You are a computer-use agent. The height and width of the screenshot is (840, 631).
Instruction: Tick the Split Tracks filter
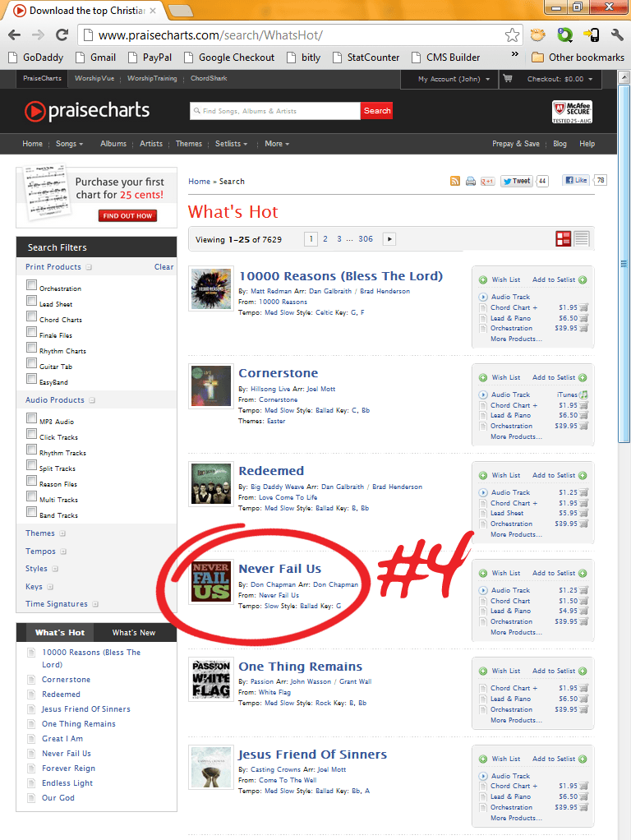point(31,465)
